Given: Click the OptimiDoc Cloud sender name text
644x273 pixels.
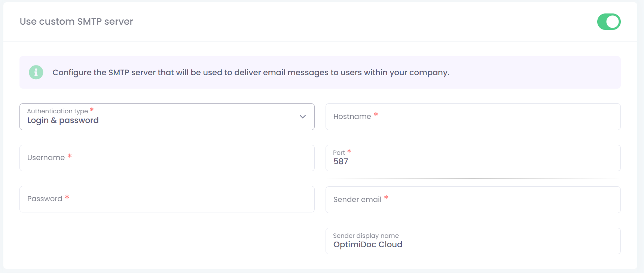Looking at the screenshot, I should (368, 245).
